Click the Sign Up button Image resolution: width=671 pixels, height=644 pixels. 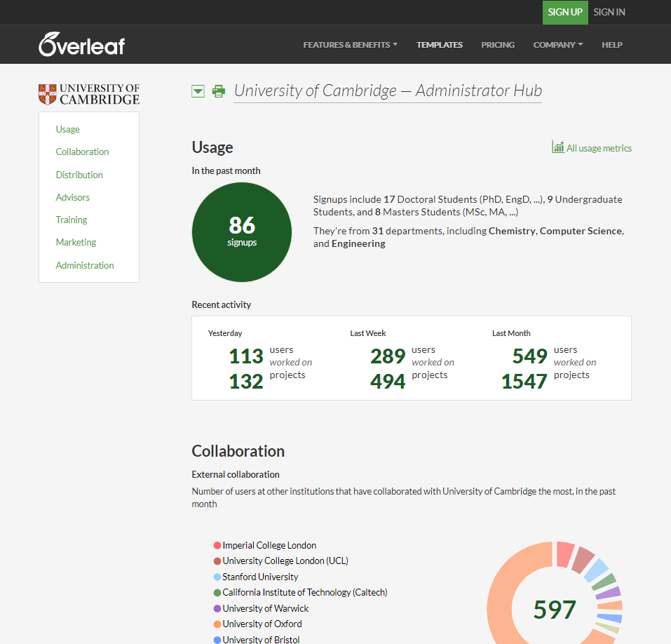tap(565, 13)
